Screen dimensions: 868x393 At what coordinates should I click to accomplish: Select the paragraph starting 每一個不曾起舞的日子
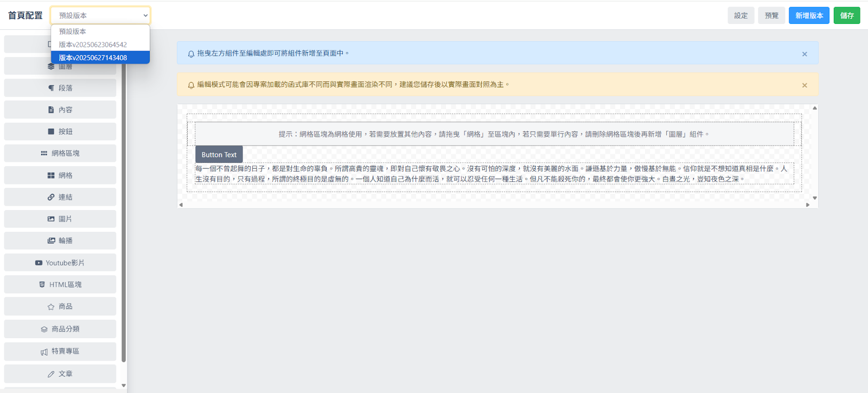pyautogui.click(x=494, y=174)
